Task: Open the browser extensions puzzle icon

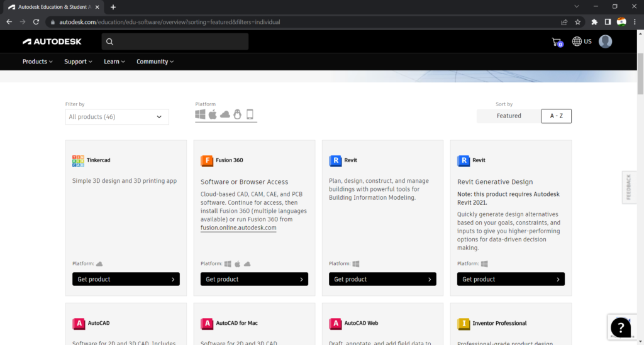Action: [594, 22]
